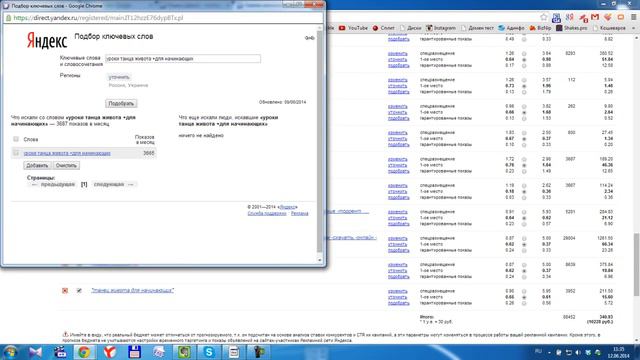Open the 'танец живота для начинающих' phrase link
The image size is (640, 360).
(x=133, y=290)
